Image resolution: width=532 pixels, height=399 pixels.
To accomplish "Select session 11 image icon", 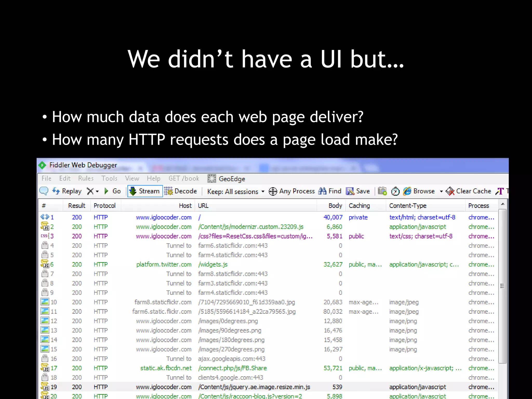I will pos(45,311).
